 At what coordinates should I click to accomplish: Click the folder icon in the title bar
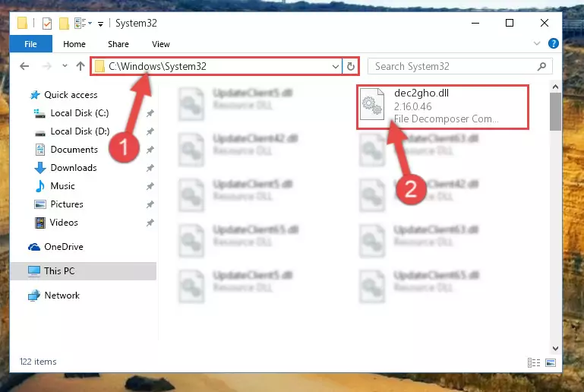click(22, 23)
